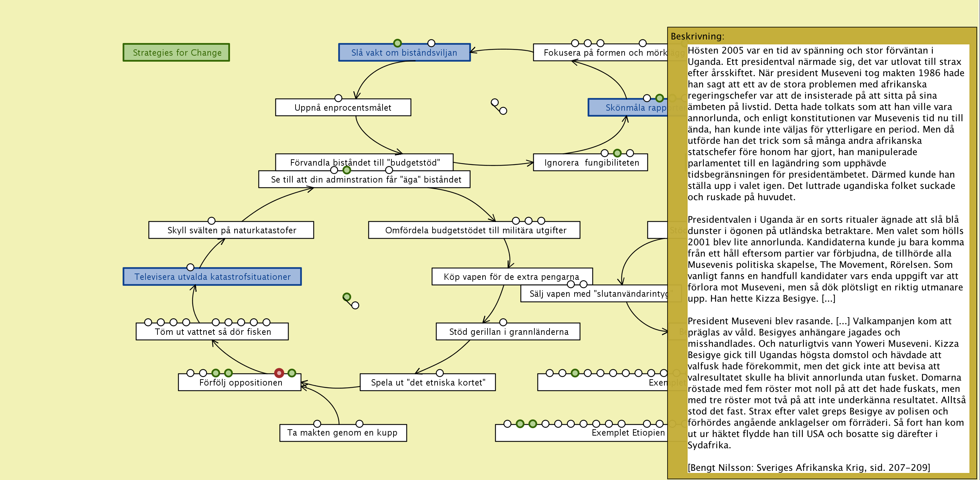Click the white circle above Uppnå enprocentsmålet
Viewport: 980px width, 480px height.
click(x=338, y=98)
